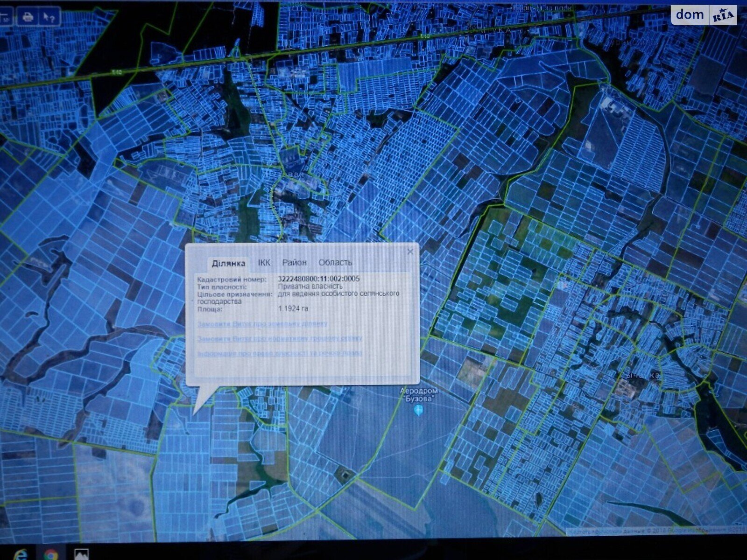Click the 'Тип власності:' label
Screen dimensions: 747x560
[222, 287]
